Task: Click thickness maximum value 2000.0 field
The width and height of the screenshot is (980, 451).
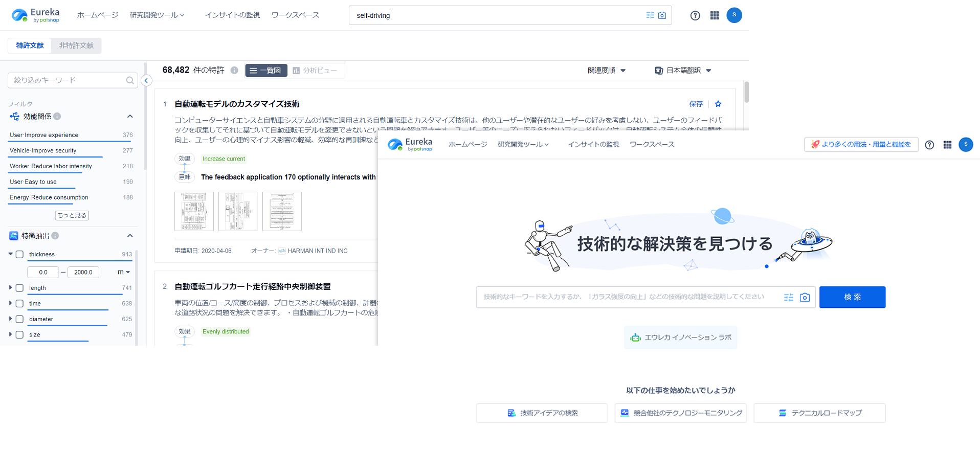Action: 83,273
